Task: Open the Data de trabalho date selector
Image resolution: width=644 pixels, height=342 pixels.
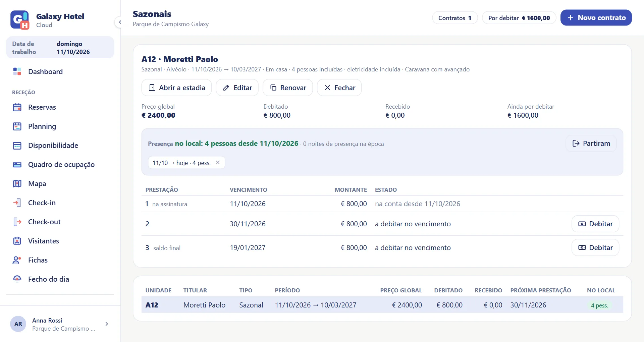Action: point(60,48)
